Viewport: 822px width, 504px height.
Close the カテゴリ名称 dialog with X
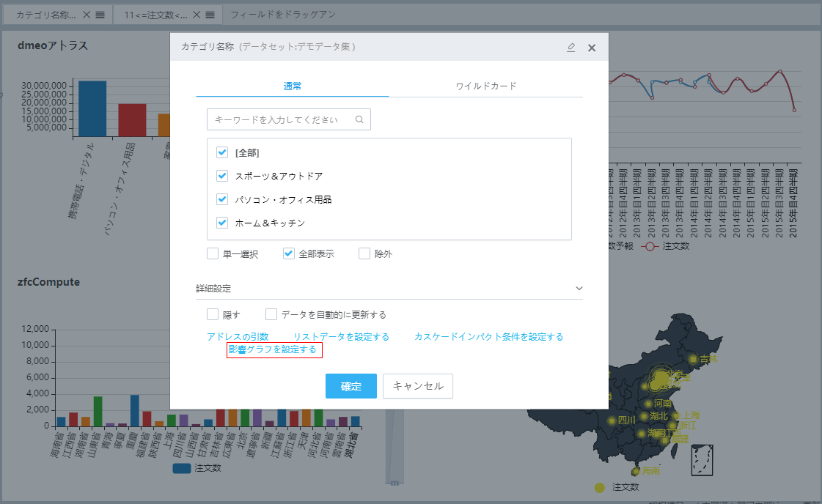click(592, 48)
